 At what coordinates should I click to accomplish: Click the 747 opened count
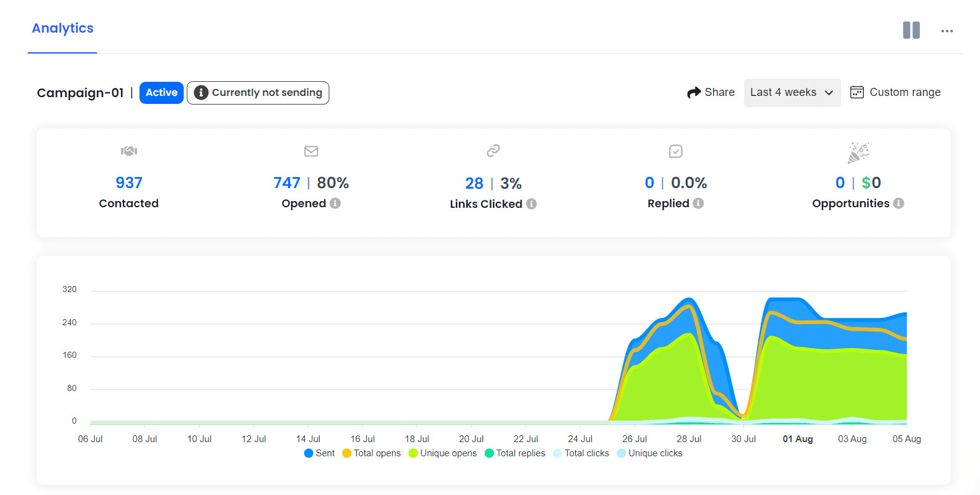tap(287, 183)
